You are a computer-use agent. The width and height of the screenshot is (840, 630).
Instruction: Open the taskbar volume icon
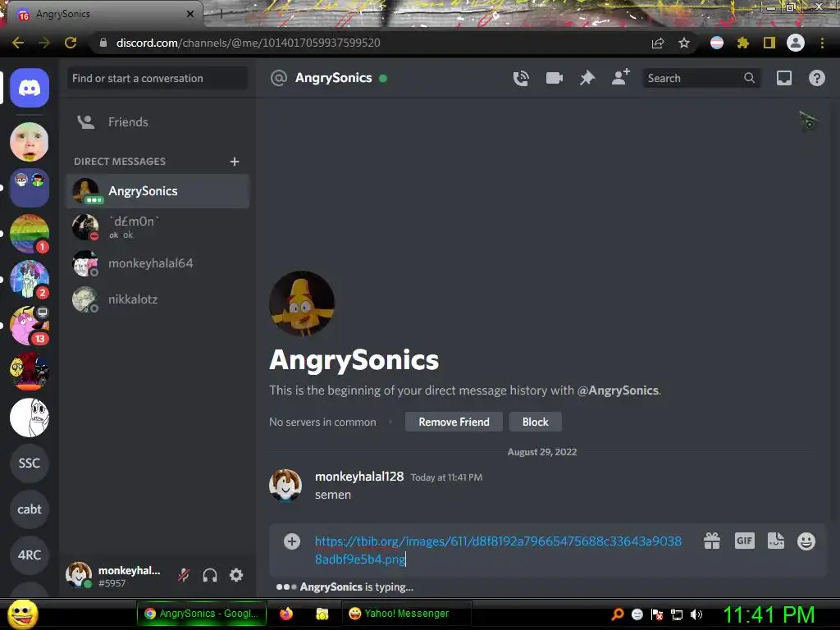tap(696, 614)
